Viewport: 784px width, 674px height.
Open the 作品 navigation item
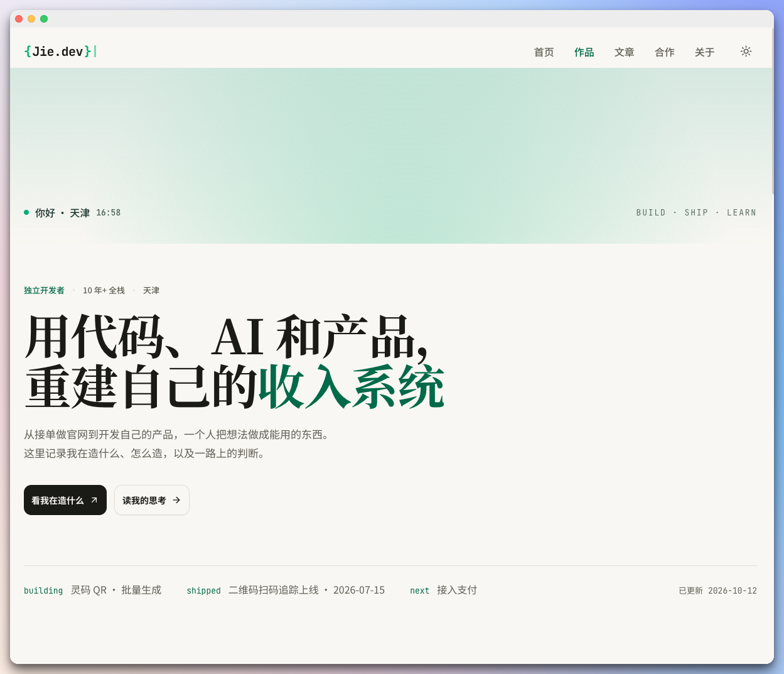pos(584,52)
